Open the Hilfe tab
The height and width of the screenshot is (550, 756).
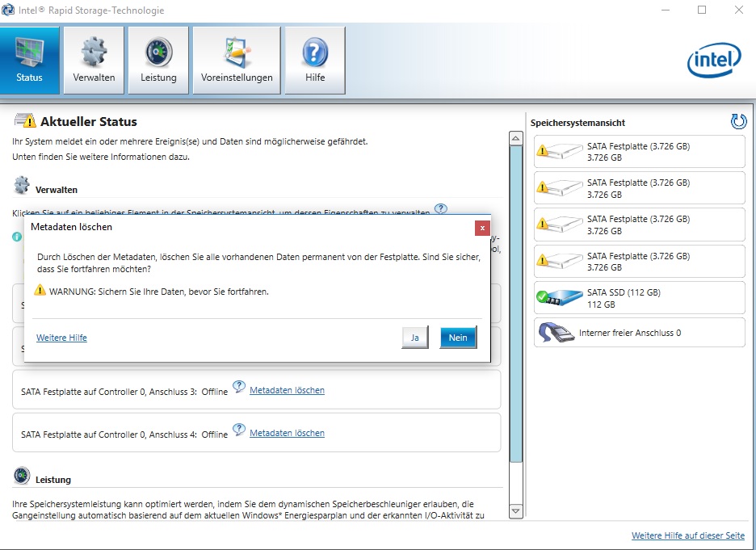(315, 61)
